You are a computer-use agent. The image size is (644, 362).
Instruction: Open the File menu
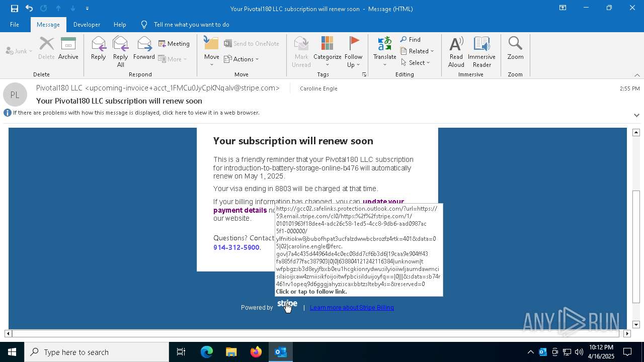(x=15, y=25)
